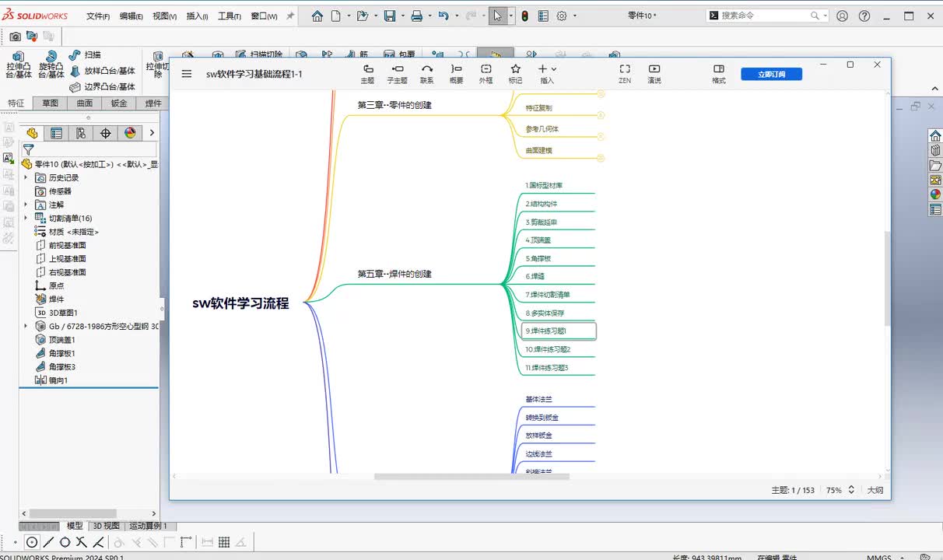The width and height of the screenshot is (943, 560).
Task: Open the mind map hamburger menu
Action: (x=187, y=74)
